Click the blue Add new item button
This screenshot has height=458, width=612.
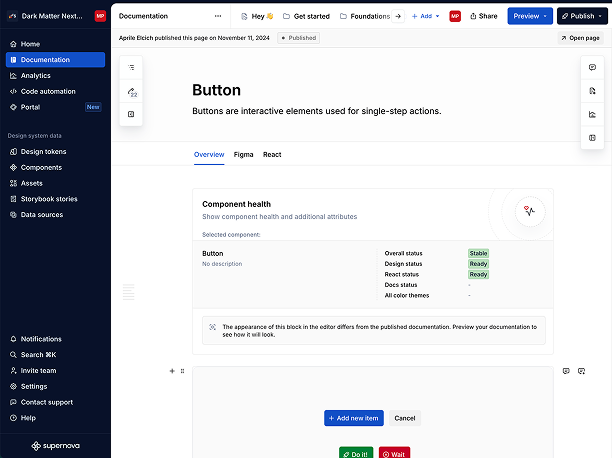tap(354, 418)
